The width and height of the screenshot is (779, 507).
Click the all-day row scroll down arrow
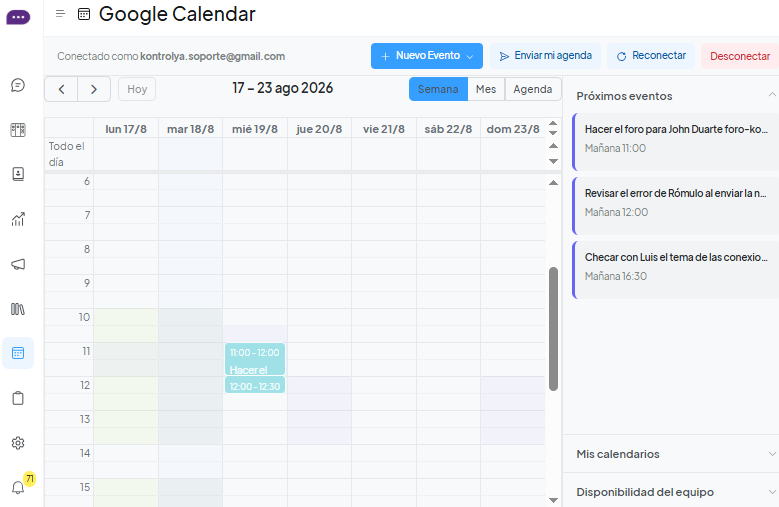(553, 161)
